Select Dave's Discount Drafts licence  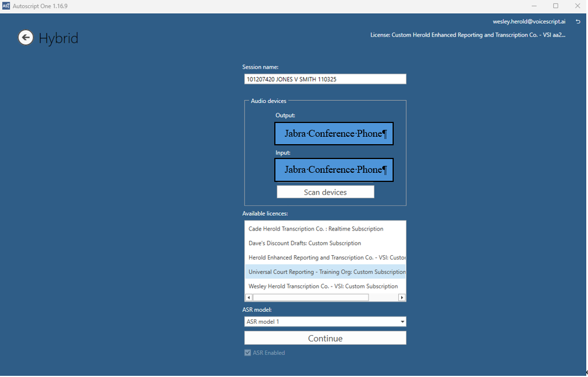305,243
